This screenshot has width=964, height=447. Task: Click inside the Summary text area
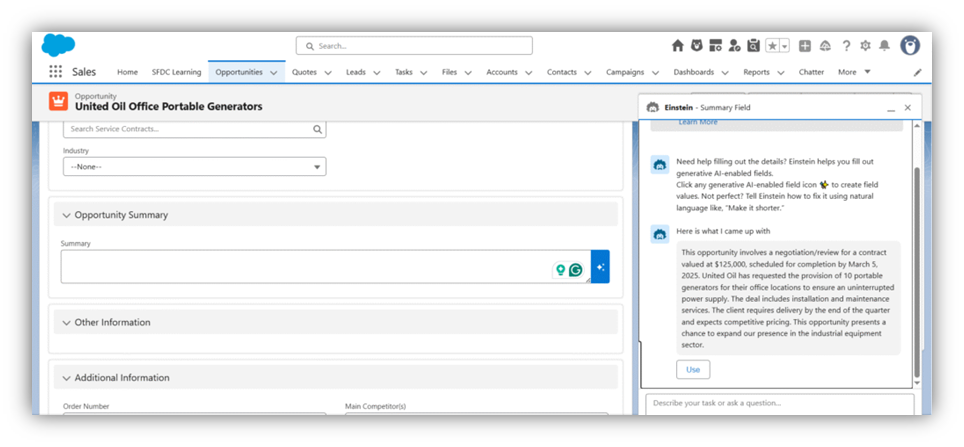325,266
